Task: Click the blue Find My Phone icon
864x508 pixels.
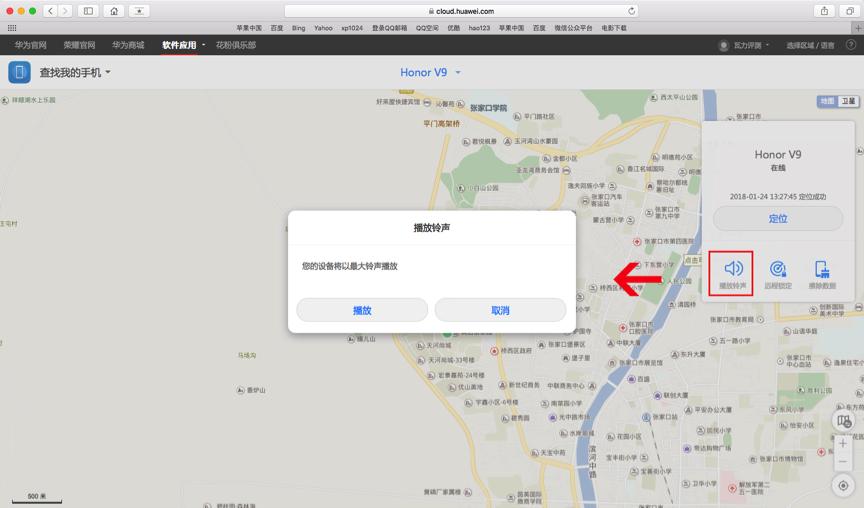Action: tap(19, 72)
